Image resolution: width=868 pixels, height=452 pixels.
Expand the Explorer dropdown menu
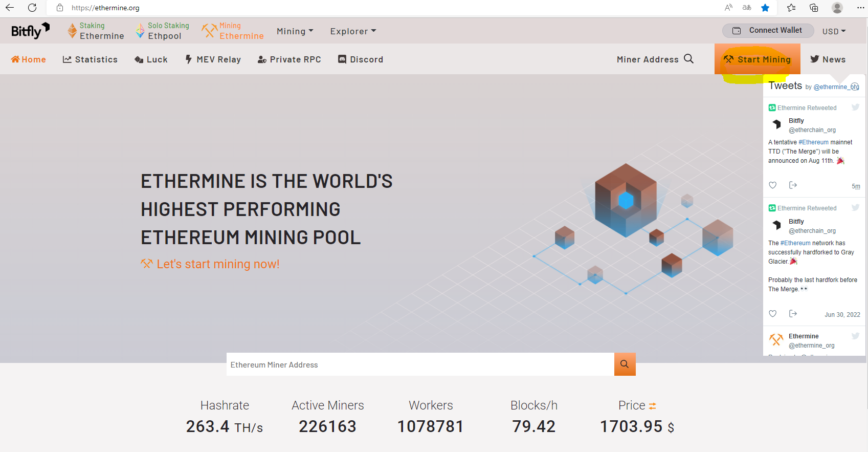click(x=353, y=31)
